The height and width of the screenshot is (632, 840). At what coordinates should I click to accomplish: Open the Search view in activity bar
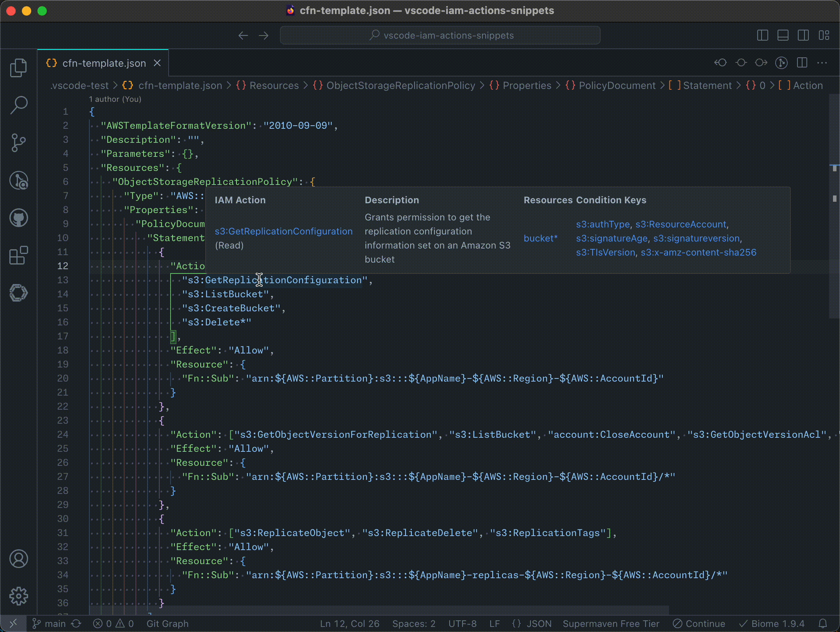click(x=18, y=105)
